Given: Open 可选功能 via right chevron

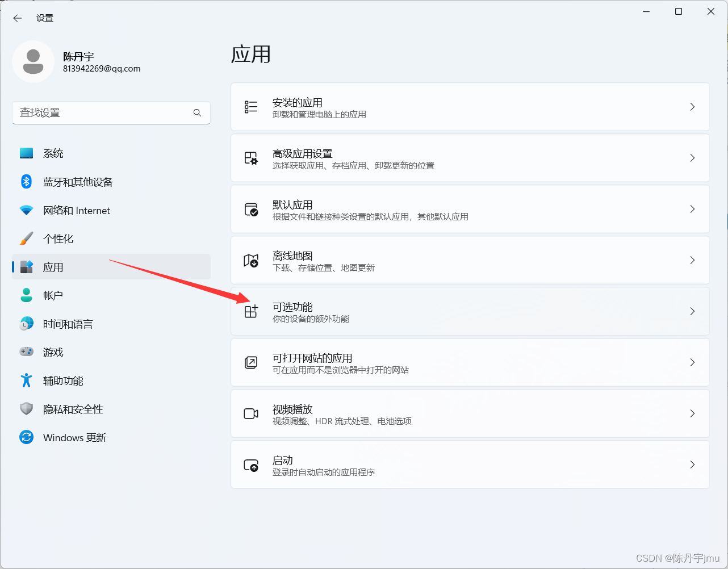Looking at the screenshot, I should pos(692,311).
